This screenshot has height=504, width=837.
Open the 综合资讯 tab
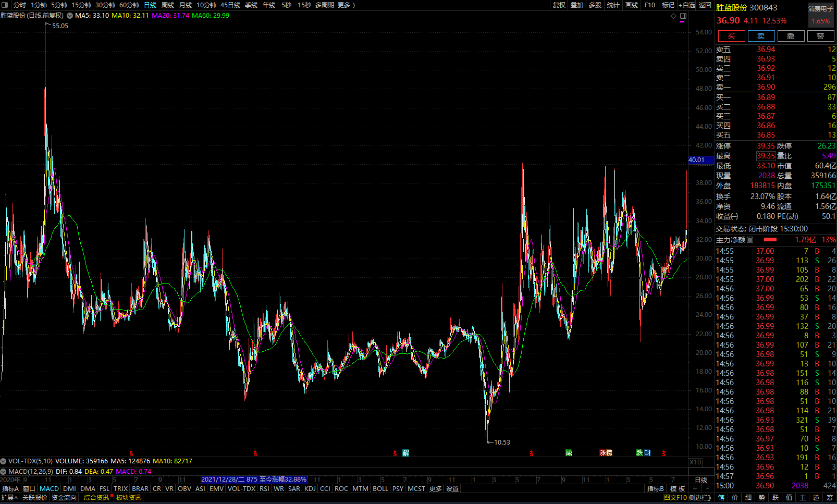coord(96,498)
